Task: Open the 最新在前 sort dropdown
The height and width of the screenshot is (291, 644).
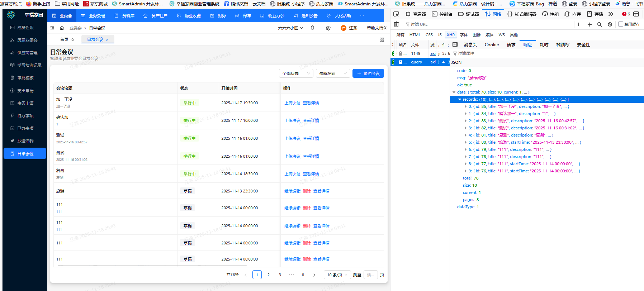Action: [333, 73]
